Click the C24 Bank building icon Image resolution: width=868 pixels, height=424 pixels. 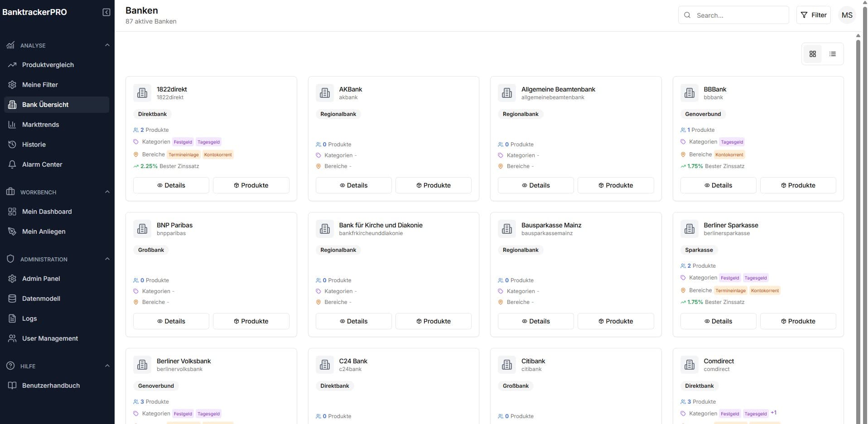pyautogui.click(x=325, y=365)
